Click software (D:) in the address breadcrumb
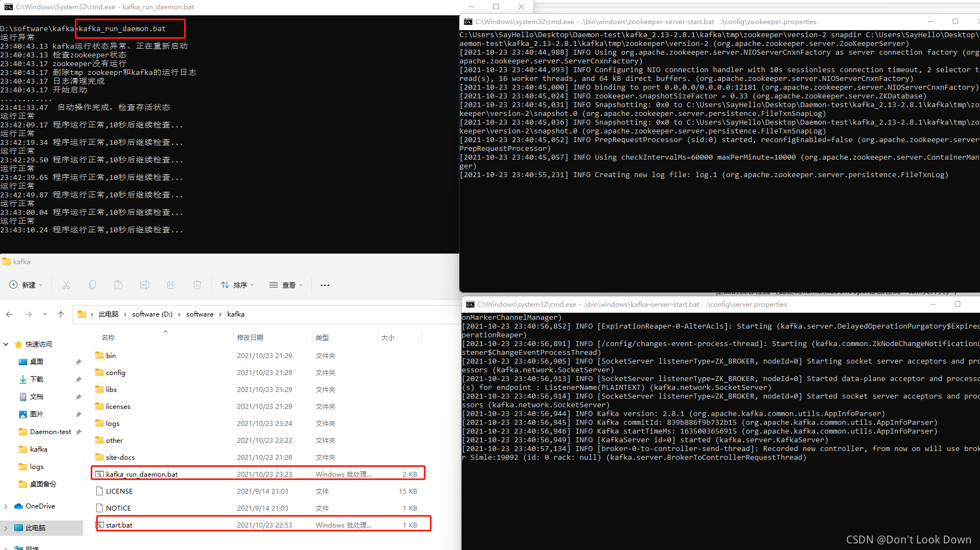The image size is (980, 550). tap(152, 314)
